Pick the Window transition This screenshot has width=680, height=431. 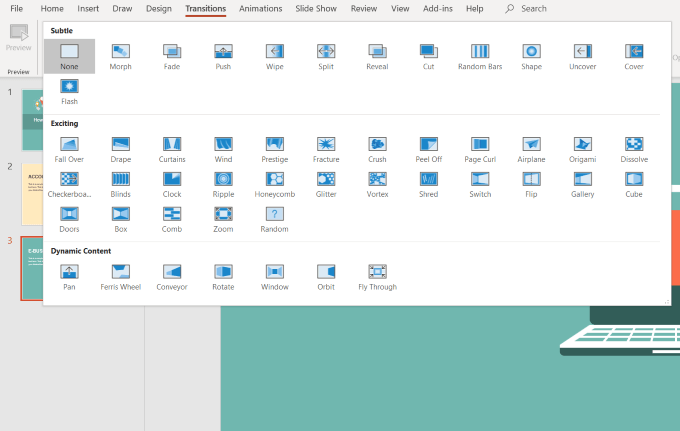[275, 277]
